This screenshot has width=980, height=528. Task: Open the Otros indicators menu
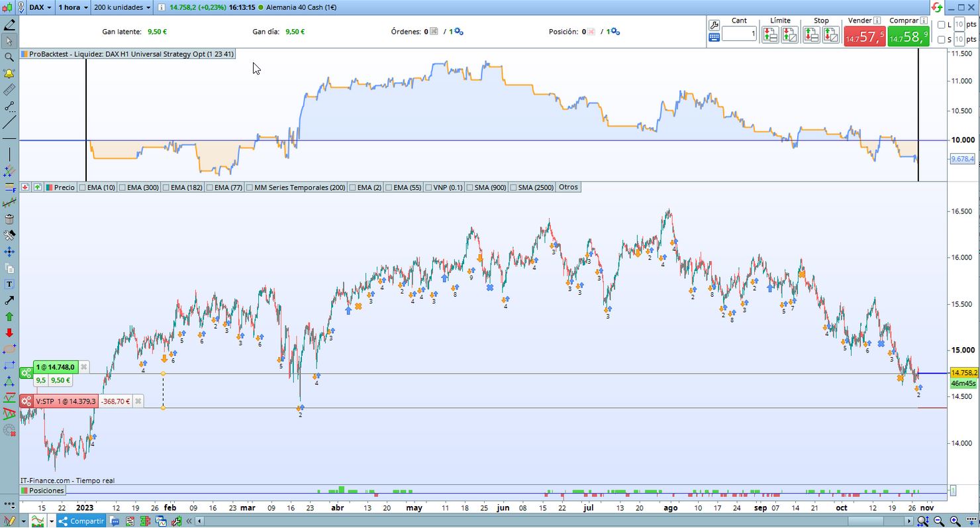[x=568, y=187]
